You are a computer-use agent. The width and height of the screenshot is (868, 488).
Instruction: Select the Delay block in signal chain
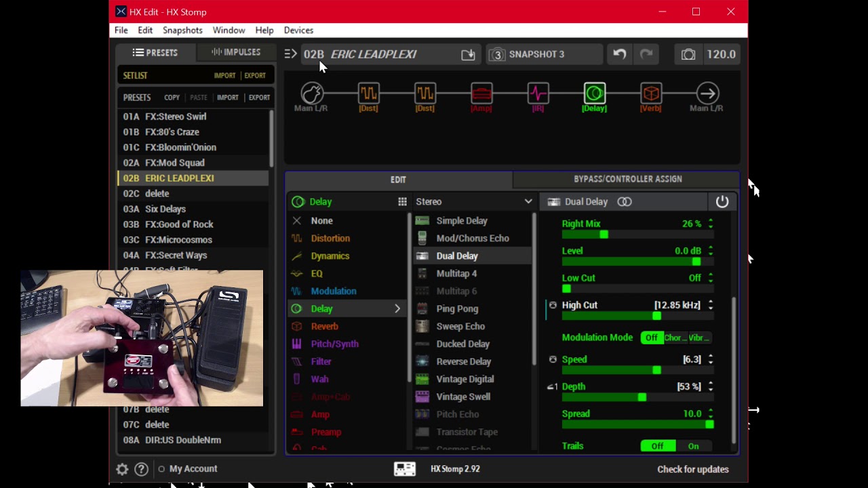595,93
